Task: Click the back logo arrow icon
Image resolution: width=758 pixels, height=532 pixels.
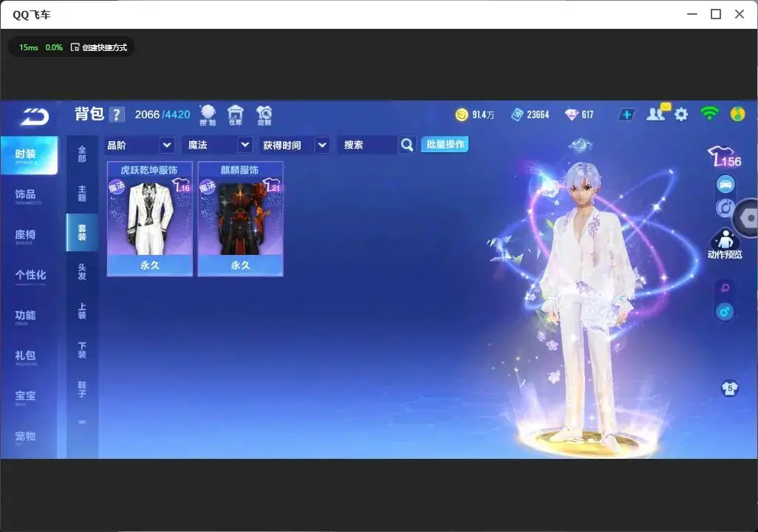Action: [35, 116]
